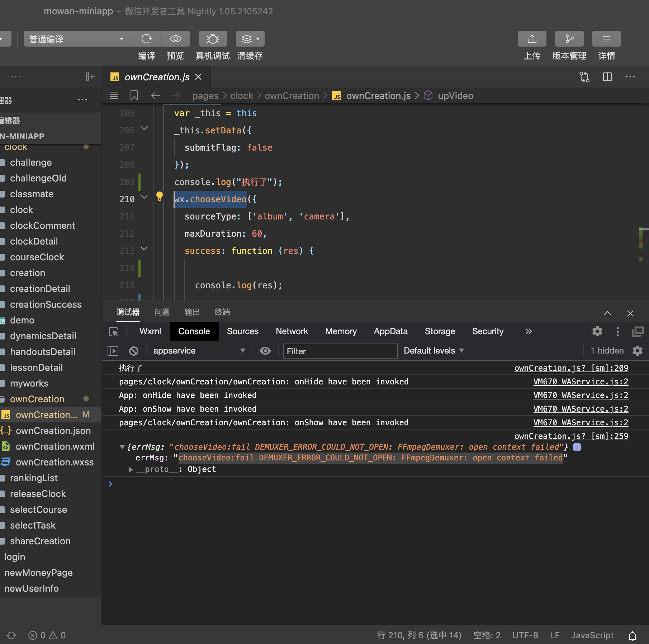Viewport: 649px width, 644px height.
Task: Click the preview eye icon in toolbar
Action: click(x=175, y=39)
